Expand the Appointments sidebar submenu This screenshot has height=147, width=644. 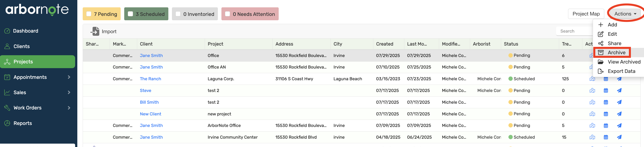(x=69, y=77)
